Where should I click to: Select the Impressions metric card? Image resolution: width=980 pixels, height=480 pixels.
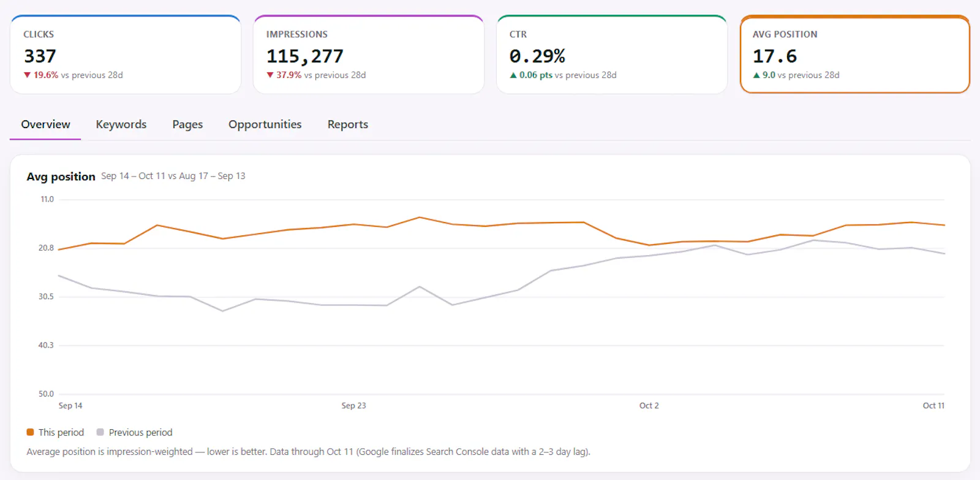pyautogui.click(x=369, y=55)
